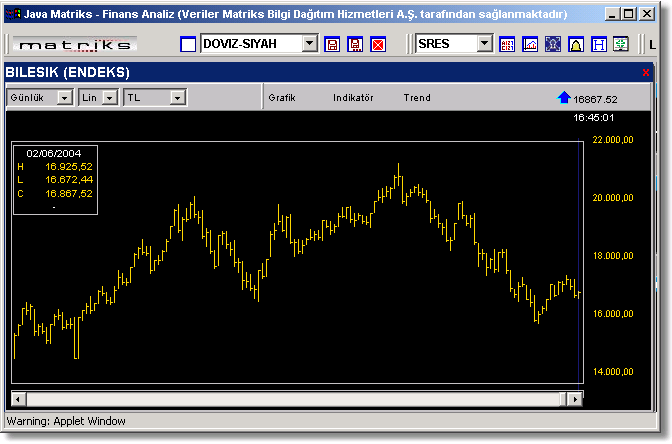Screen dimensions: 672x444
Task: Open the chart window icon
Action: [530, 45]
